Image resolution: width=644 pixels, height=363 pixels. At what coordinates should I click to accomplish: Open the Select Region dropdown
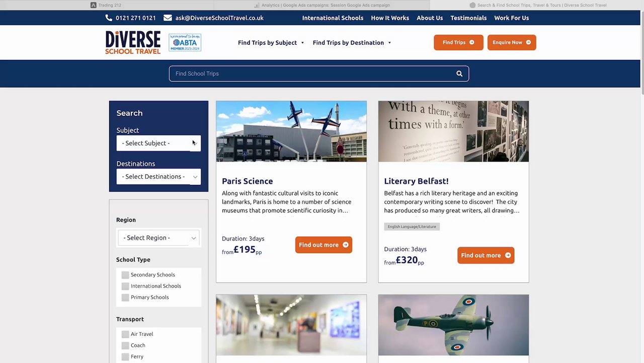click(x=158, y=238)
